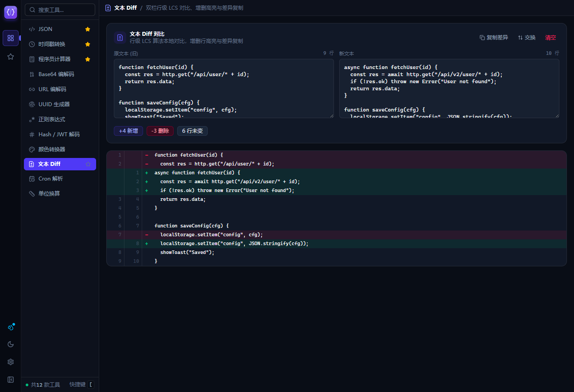Click into the 原文本 (旧) text area
The width and height of the screenshot is (574, 392).
coord(224,88)
